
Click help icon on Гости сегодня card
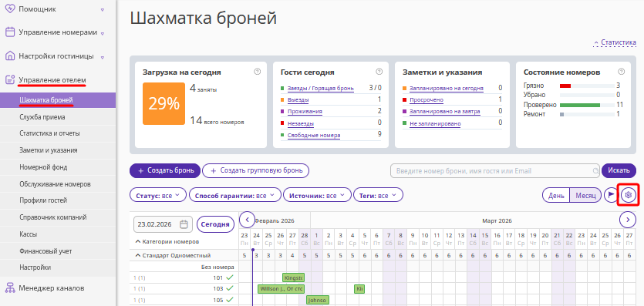379,72
